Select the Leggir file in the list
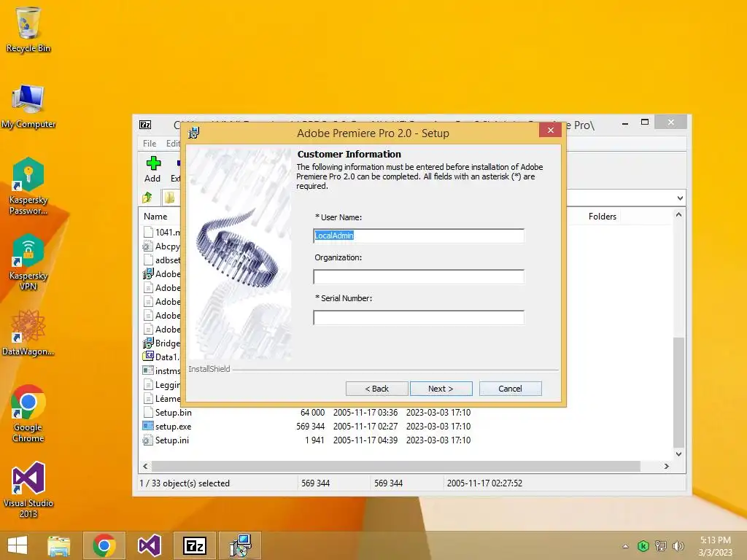747x560 pixels. [162, 384]
